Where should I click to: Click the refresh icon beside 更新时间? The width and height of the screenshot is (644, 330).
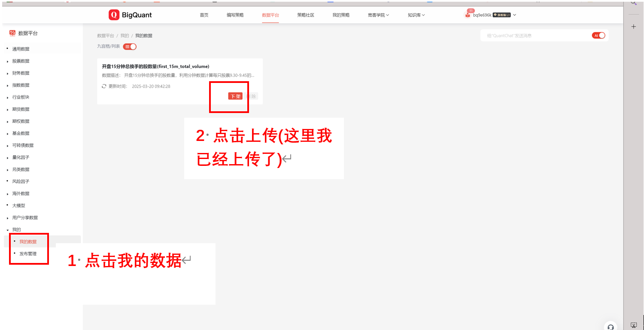104,86
